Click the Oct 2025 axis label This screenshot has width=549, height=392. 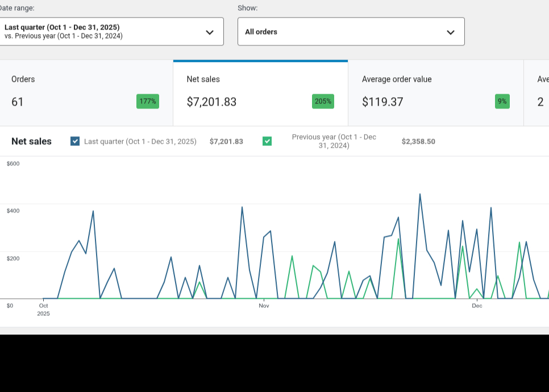[44, 309]
